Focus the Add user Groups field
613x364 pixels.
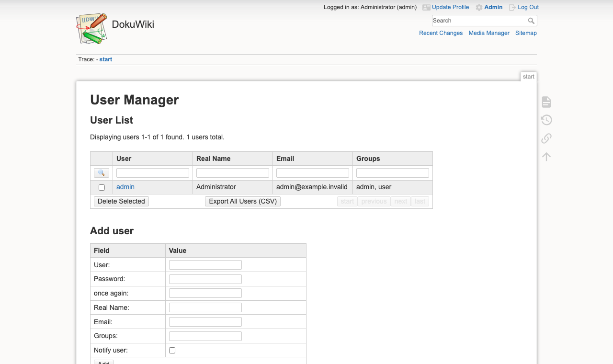point(205,336)
